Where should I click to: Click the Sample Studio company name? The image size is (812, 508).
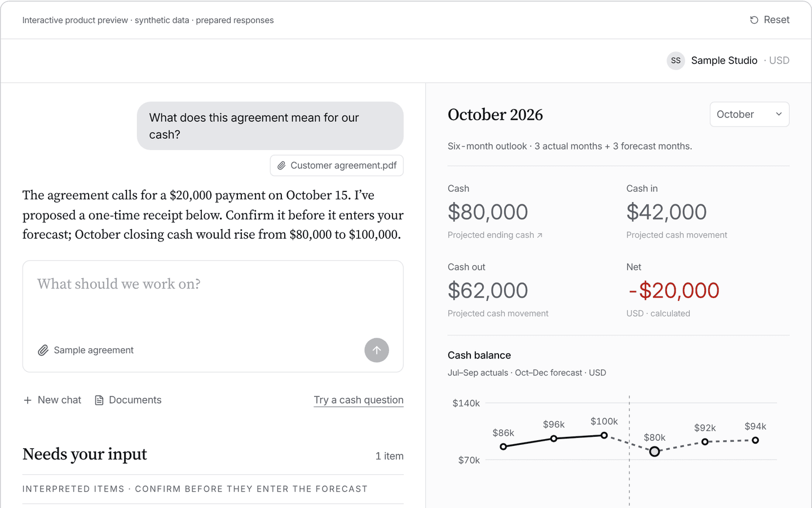[724, 60]
